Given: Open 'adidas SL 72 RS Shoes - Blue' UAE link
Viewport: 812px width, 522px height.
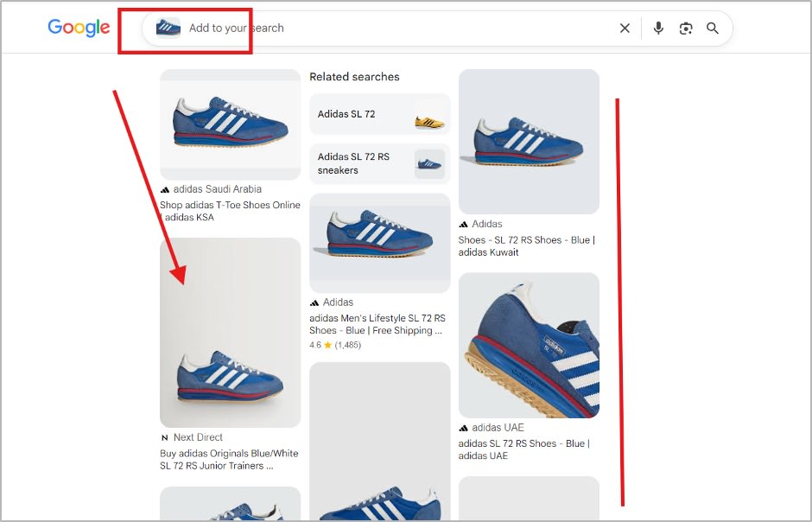Looking at the screenshot, I should 524,449.
